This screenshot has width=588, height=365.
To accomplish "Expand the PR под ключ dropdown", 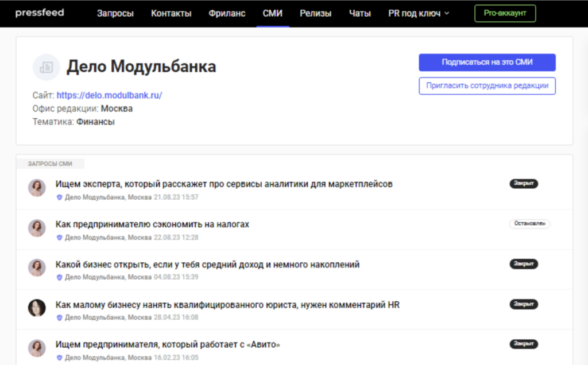I will (x=419, y=13).
